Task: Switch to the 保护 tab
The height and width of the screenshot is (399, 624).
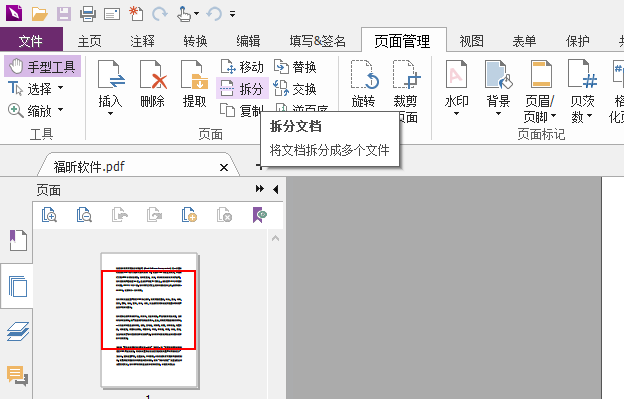Action: [577, 41]
